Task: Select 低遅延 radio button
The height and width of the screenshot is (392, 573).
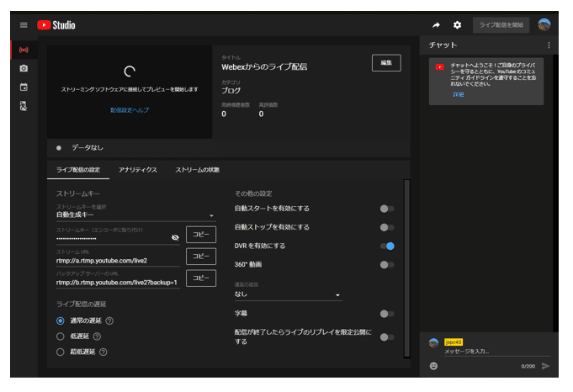Action: [x=61, y=336]
